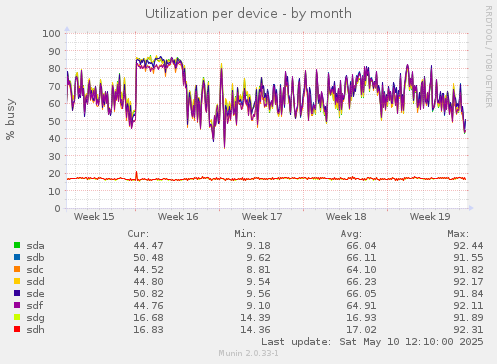The height and width of the screenshot is (364, 497).
Task: Select the sde device label
Action: [x=35, y=294]
